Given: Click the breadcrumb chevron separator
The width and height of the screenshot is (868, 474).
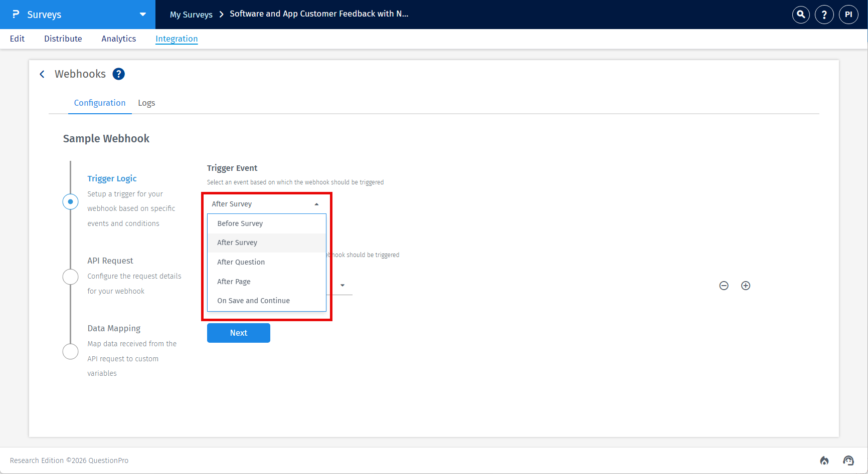Looking at the screenshot, I should coord(221,15).
